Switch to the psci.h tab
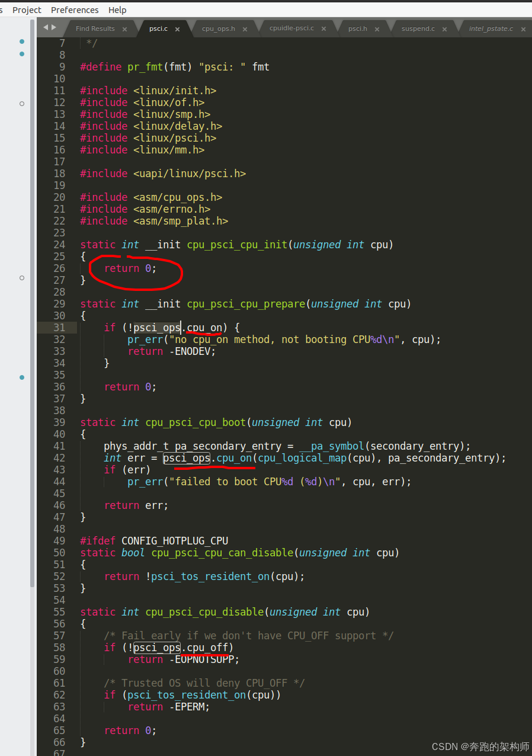 [x=357, y=28]
